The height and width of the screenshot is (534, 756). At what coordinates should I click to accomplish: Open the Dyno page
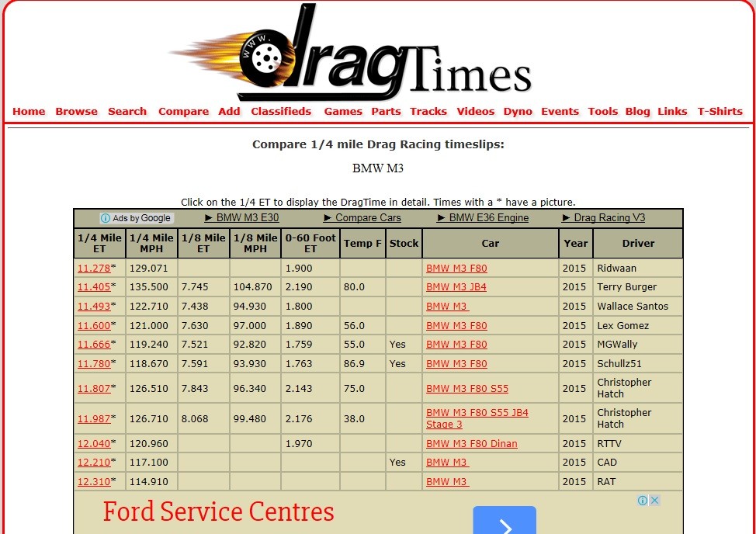tap(517, 111)
